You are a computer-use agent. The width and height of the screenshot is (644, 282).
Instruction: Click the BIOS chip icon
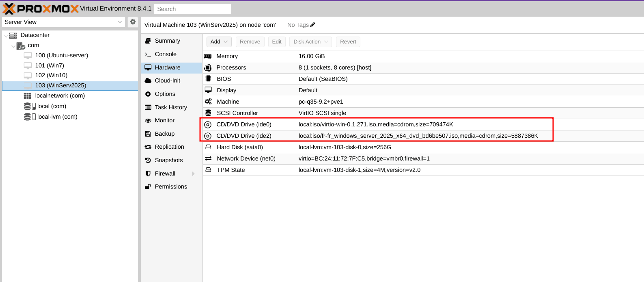tap(208, 79)
